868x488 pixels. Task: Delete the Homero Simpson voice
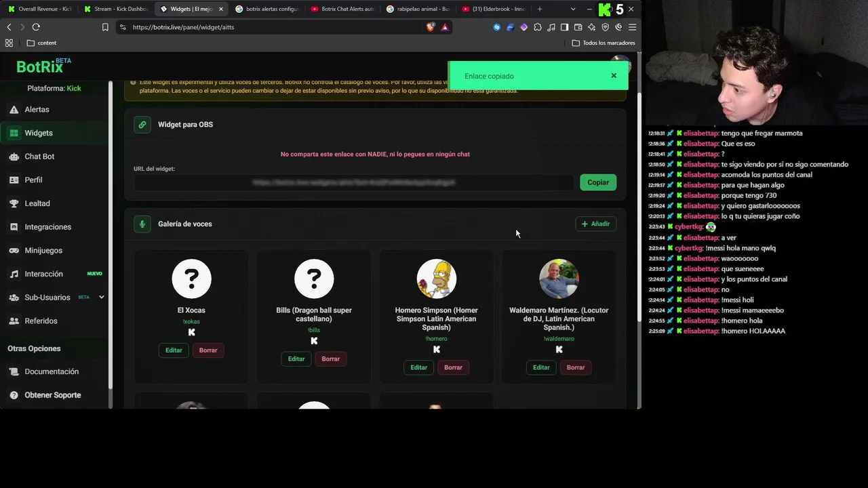coord(453,367)
